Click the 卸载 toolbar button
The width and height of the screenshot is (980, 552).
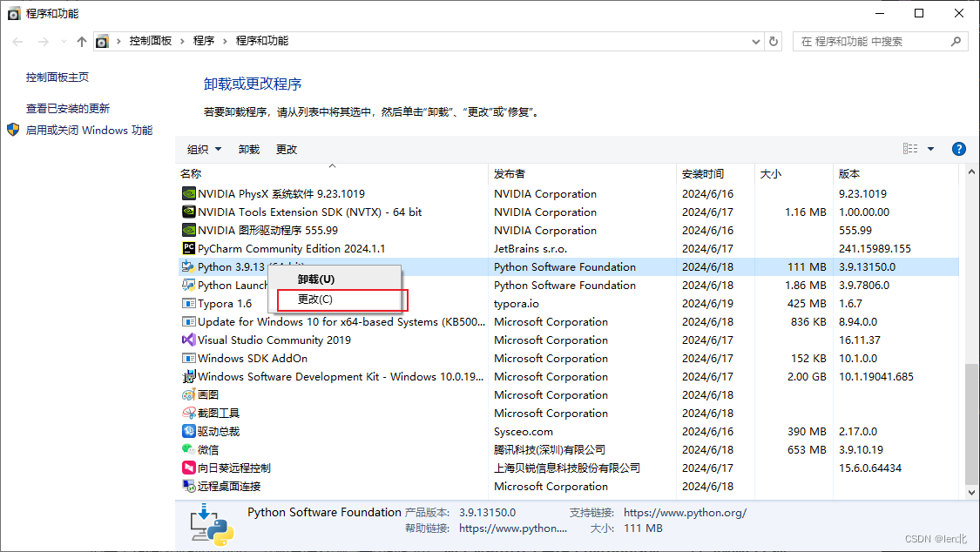249,149
